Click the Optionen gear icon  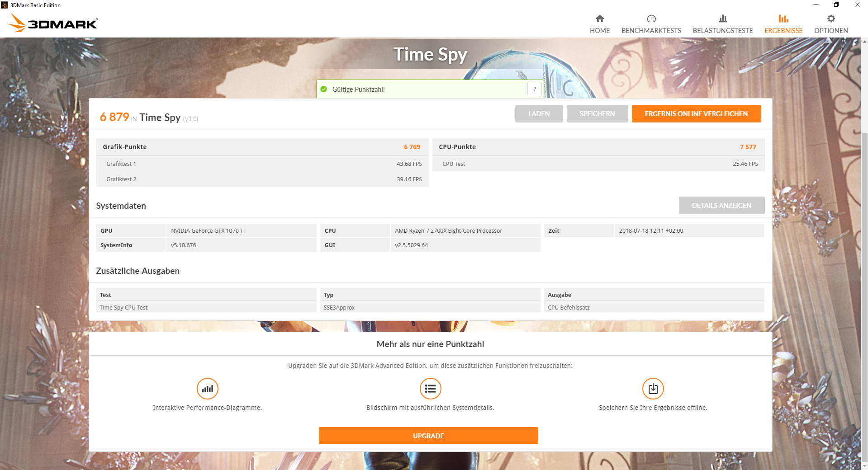[831, 19]
